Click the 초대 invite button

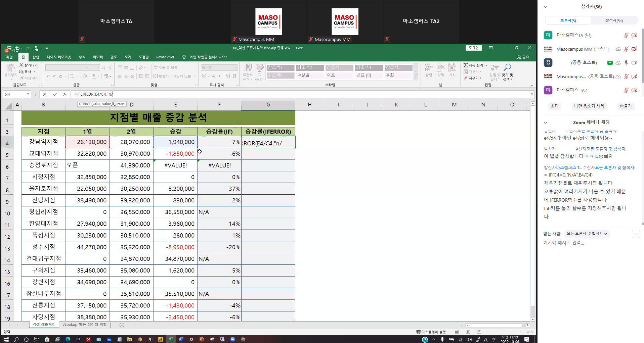[555, 106]
